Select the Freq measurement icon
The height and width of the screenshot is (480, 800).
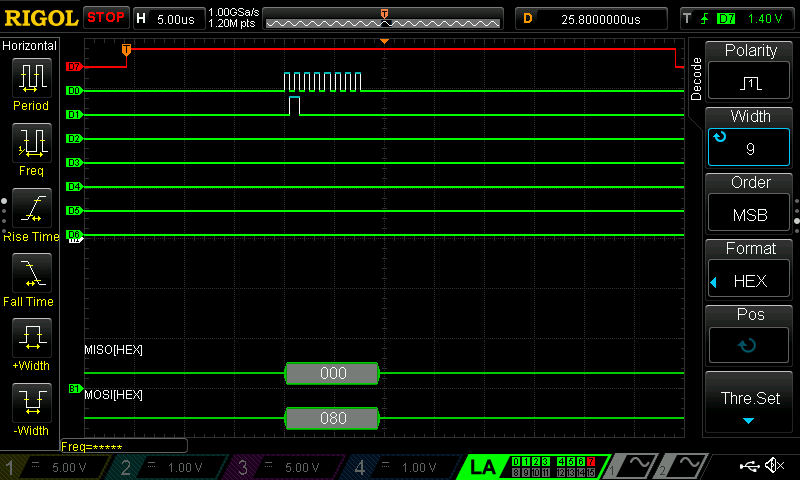pyautogui.click(x=31, y=148)
